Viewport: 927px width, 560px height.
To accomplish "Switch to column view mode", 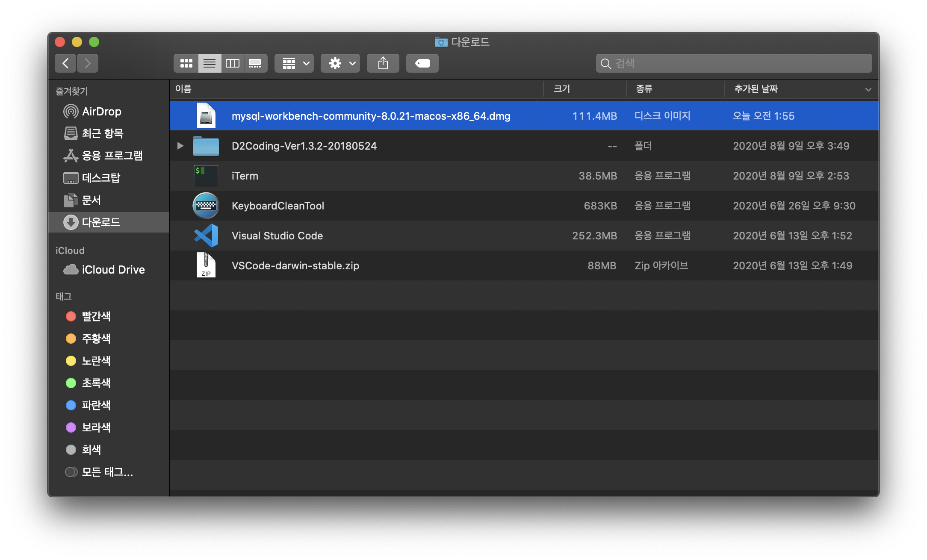I will (x=232, y=63).
